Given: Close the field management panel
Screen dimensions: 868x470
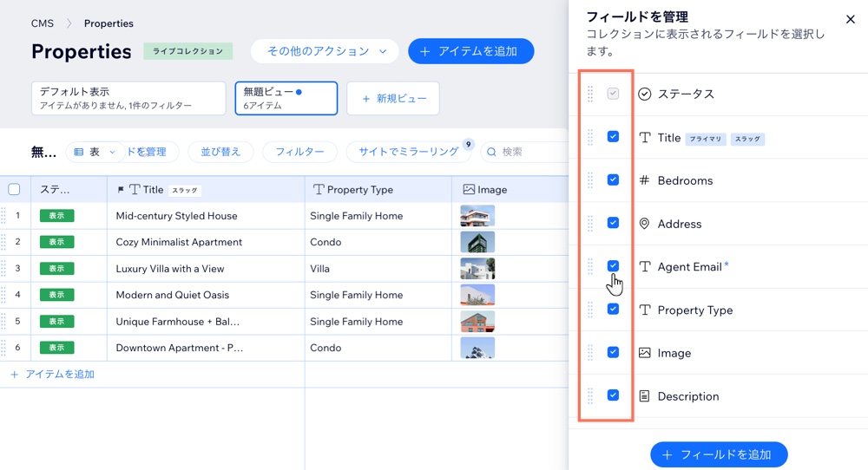Looking at the screenshot, I should (x=851, y=19).
